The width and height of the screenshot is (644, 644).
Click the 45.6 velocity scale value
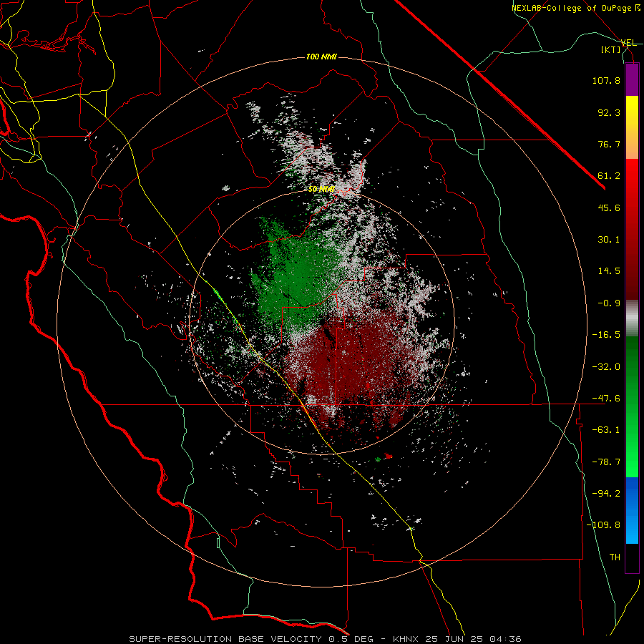coord(609,208)
